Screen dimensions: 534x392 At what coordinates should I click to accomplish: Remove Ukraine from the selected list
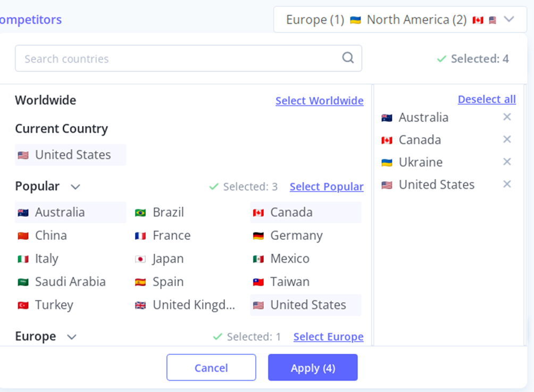coord(507,162)
